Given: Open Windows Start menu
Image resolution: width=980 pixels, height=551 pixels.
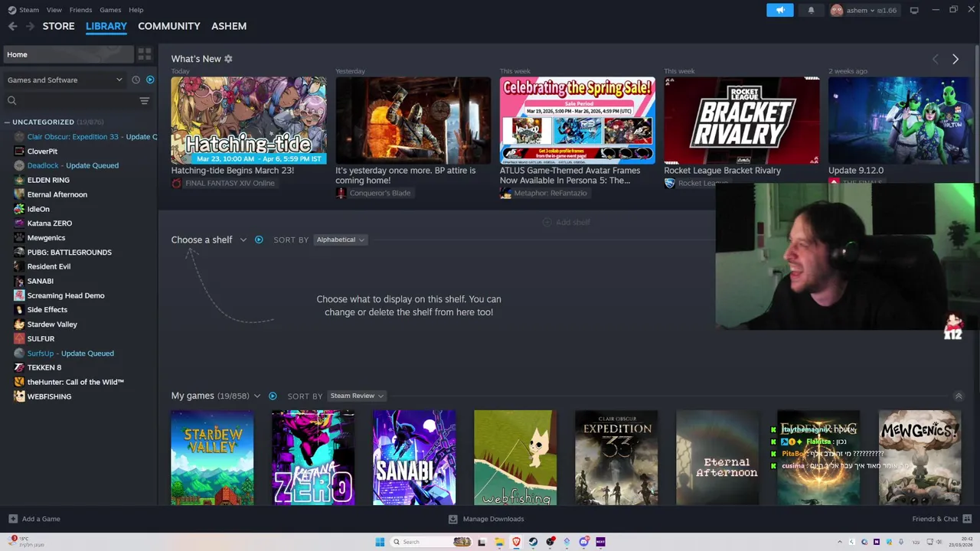Looking at the screenshot, I should [380, 542].
